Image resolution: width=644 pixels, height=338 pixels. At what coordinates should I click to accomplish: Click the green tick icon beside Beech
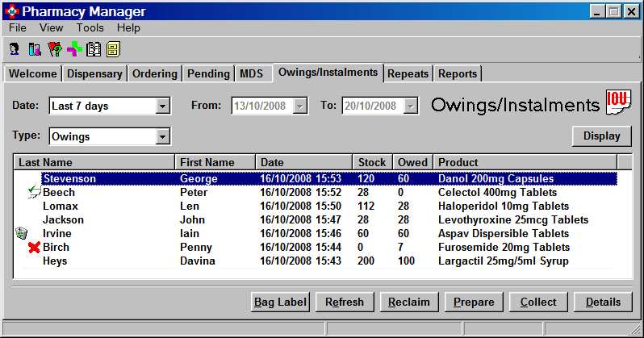click(x=34, y=192)
